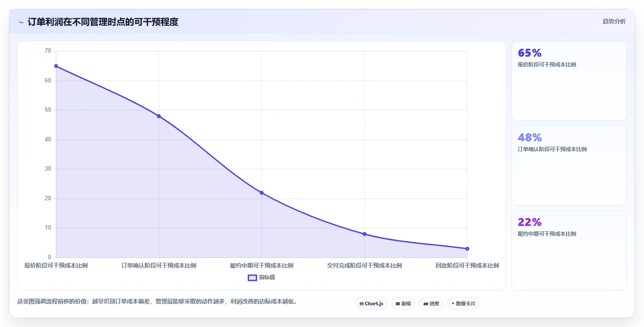
Task: Click the 数据卡片 tag button
Action: (463, 304)
